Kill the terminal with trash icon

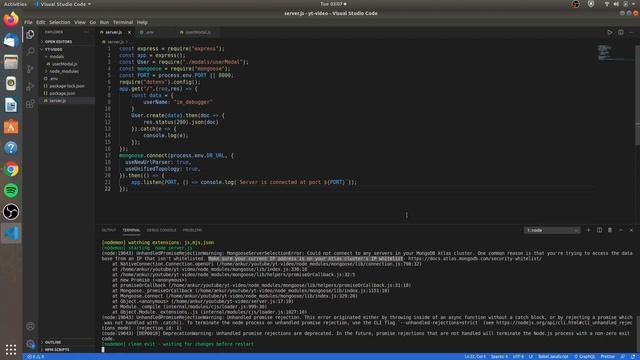(x=610, y=230)
